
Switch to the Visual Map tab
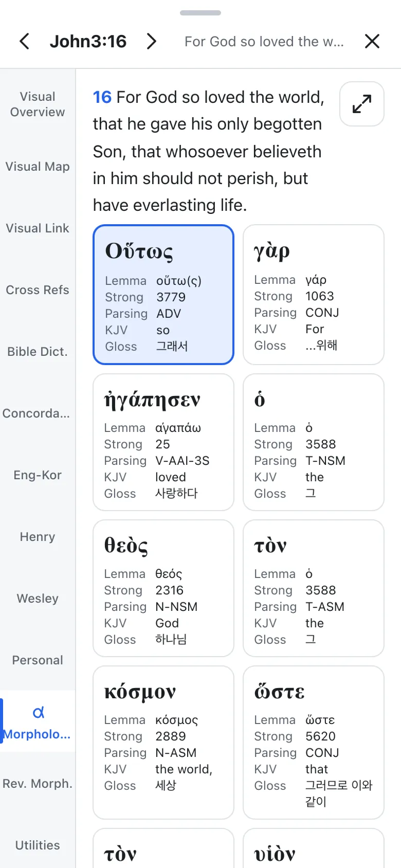pos(38,167)
